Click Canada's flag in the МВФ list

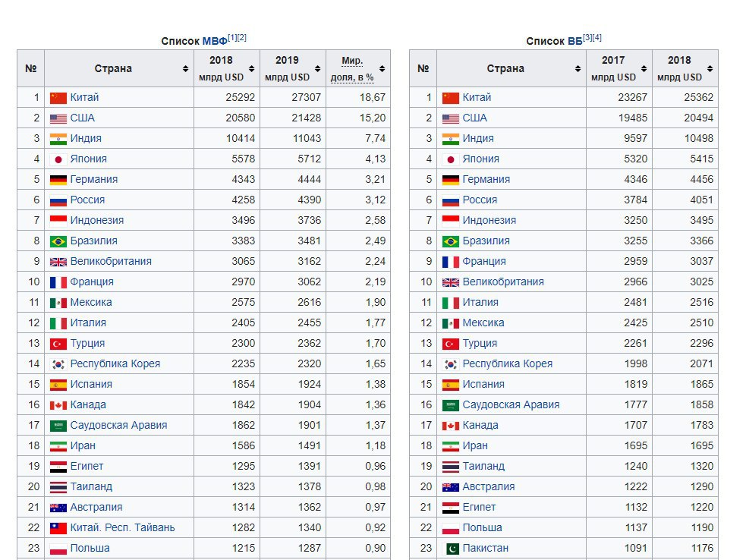(58, 405)
